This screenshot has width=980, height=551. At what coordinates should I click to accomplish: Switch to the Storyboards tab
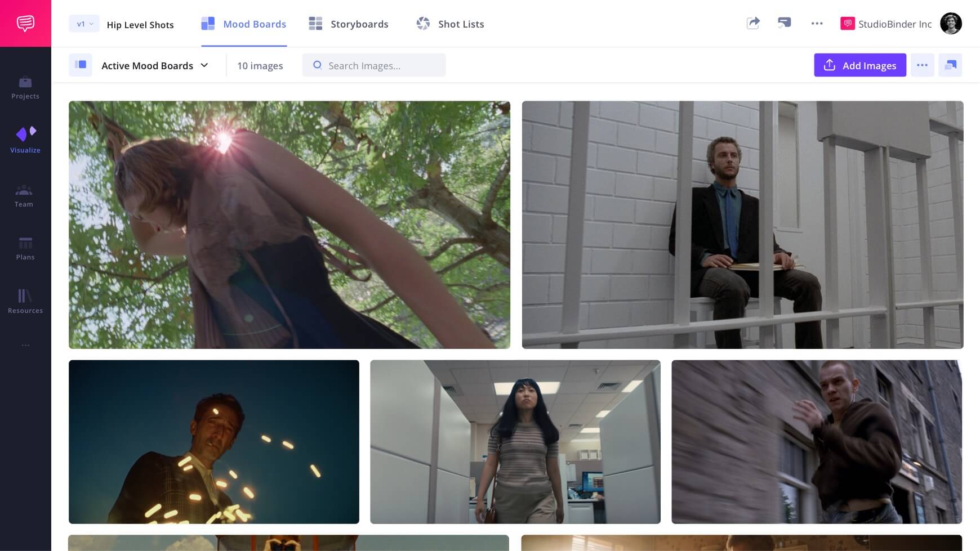pyautogui.click(x=348, y=24)
